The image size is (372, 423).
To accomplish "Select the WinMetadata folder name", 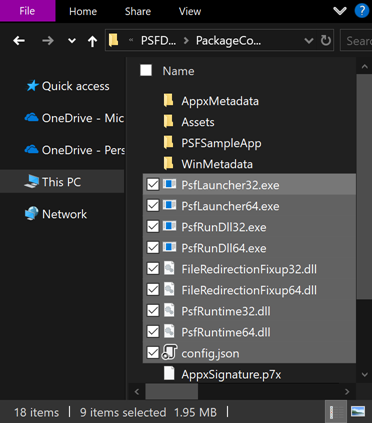I will click(x=217, y=164).
